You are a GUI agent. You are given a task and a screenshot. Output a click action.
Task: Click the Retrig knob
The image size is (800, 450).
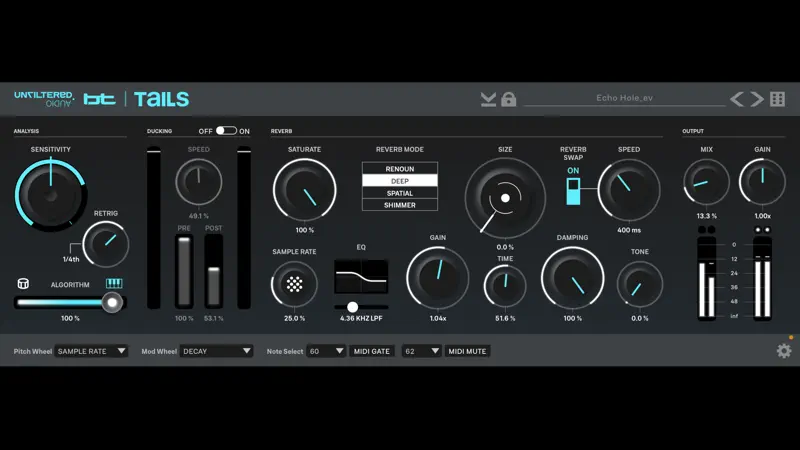pos(106,244)
